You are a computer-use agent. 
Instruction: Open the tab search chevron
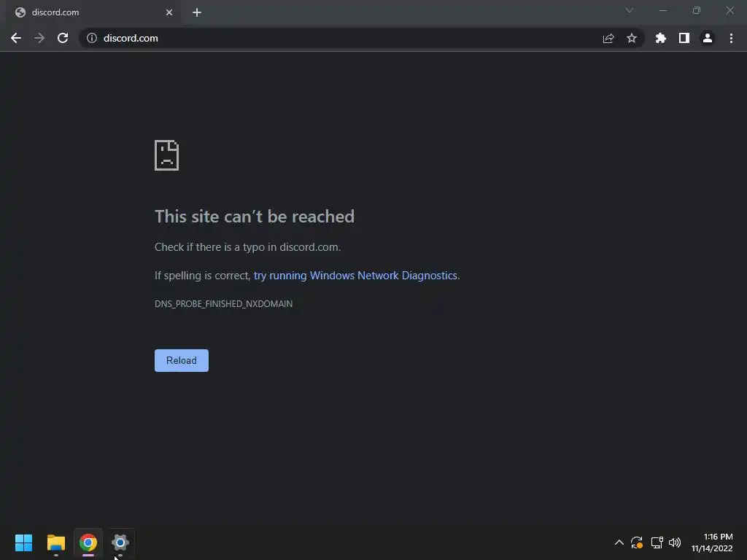tap(630, 10)
